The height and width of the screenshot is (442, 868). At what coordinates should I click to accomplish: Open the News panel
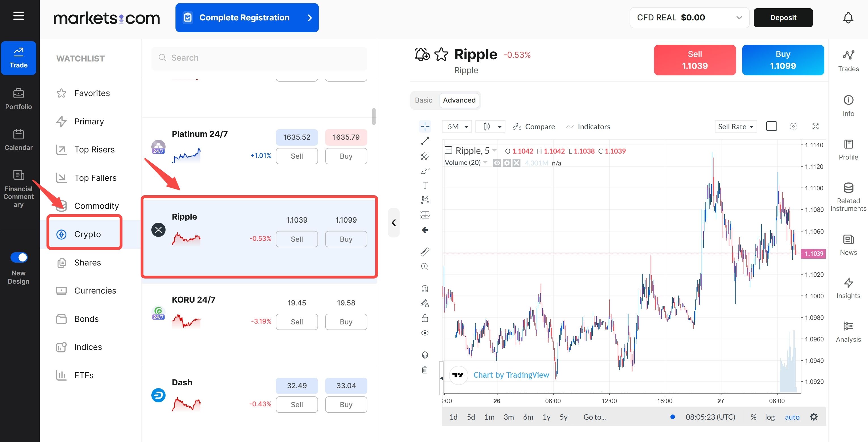coord(848,245)
